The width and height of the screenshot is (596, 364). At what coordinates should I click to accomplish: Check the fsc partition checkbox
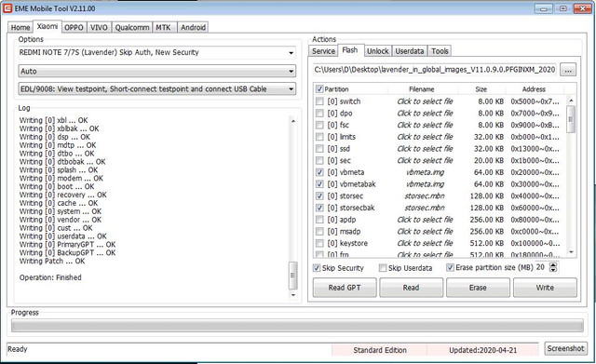pyautogui.click(x=319, y=125)
